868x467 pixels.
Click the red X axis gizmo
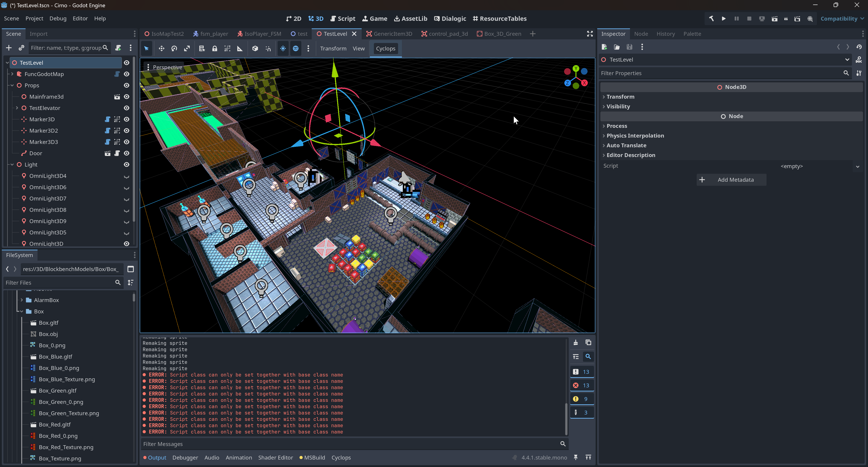point(584,83)
